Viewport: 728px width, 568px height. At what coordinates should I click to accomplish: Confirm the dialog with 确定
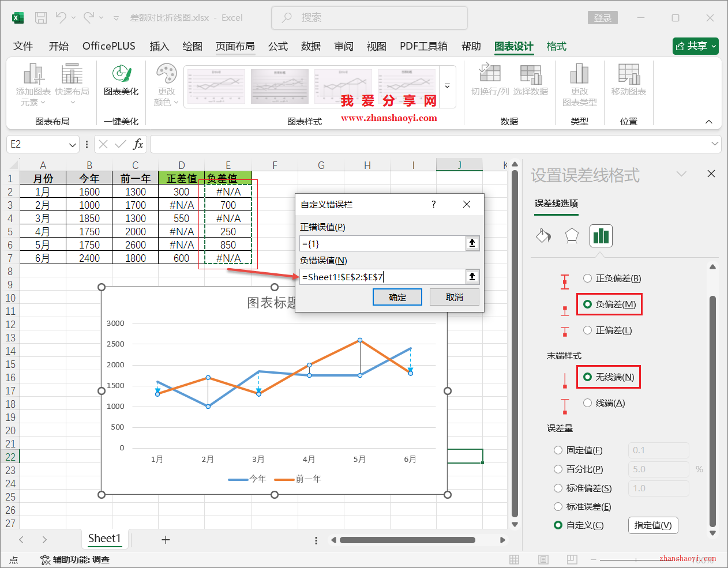pos(397,297)
